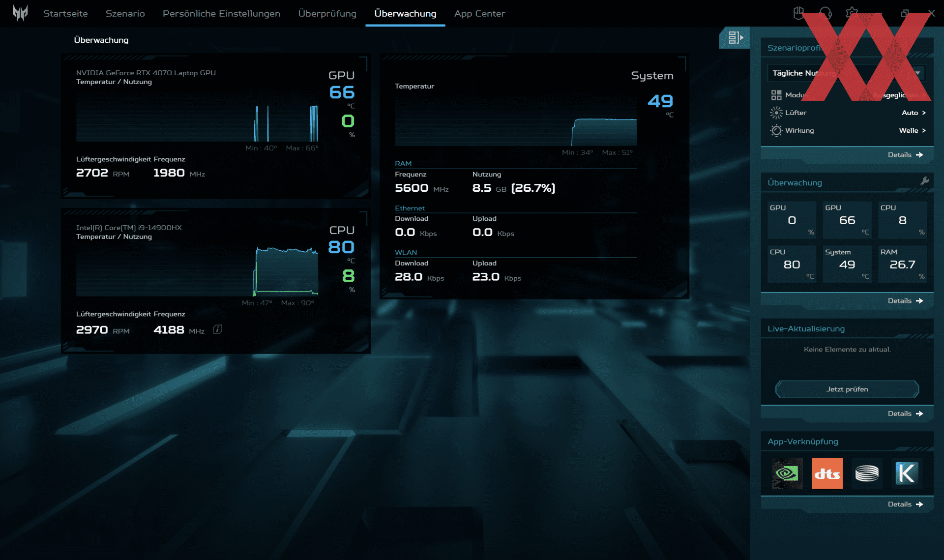Click the System Max : 51° label
This screenshot has width=944, height=560.
pyautogui.click(x=617, y=153)
